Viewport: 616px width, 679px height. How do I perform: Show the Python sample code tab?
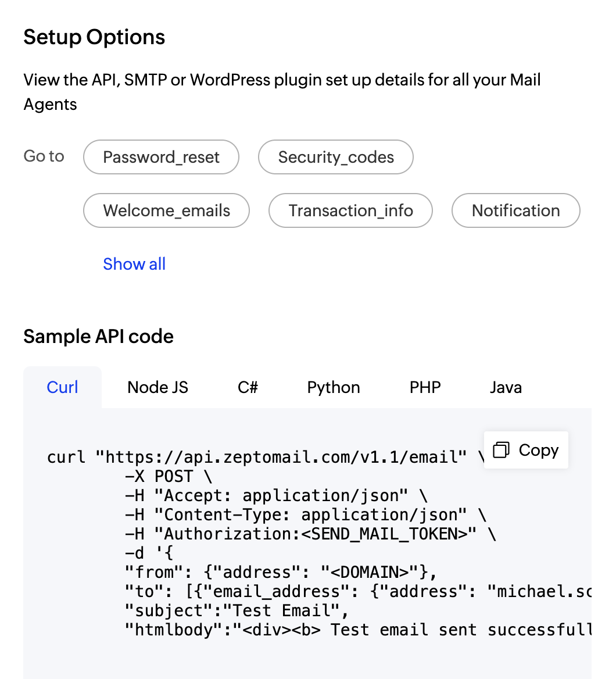click(x=334, y=388)
